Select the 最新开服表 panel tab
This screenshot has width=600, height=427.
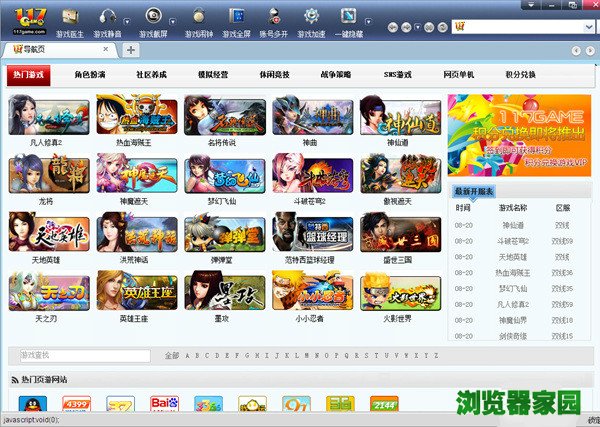[x=474, y=191]
